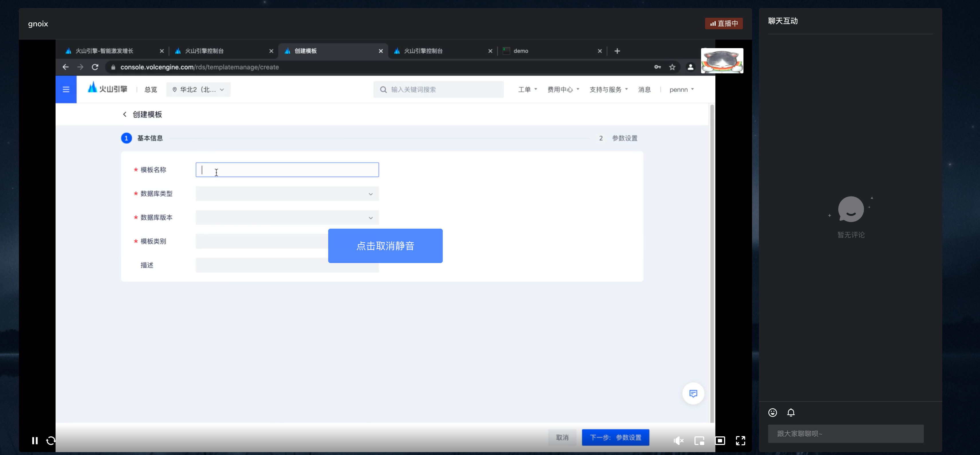Click the browser back arrow
Screen dimensions: 980x455
[65, 67]
